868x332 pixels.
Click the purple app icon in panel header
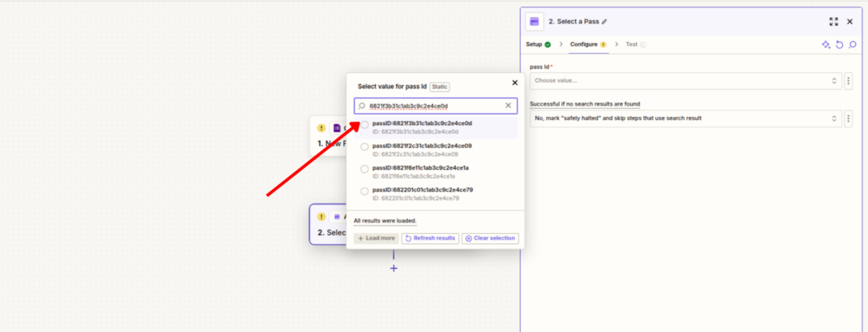(535, 22)
